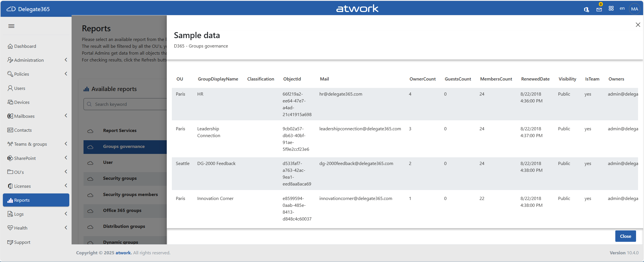Click the Delegate365 logo

28,9
